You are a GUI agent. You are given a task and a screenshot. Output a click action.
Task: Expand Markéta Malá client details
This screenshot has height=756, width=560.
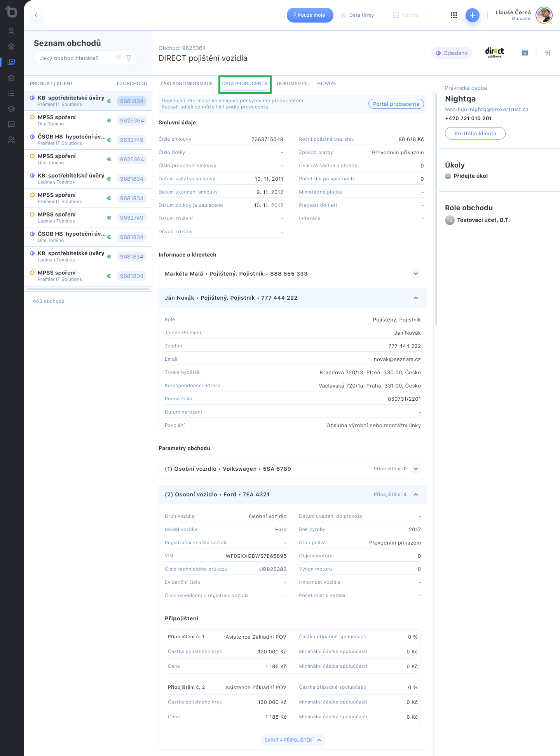coord(416,274)
